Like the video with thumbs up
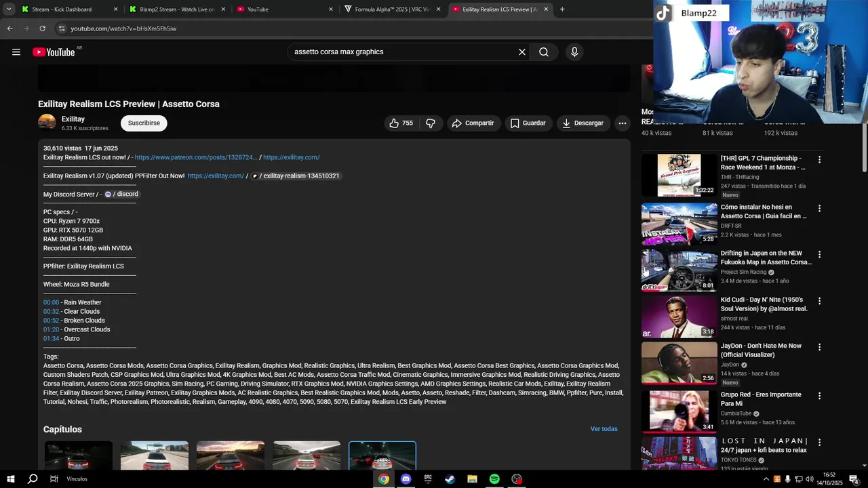The height and width of the screenshot is (488, 868). [401, 123]
